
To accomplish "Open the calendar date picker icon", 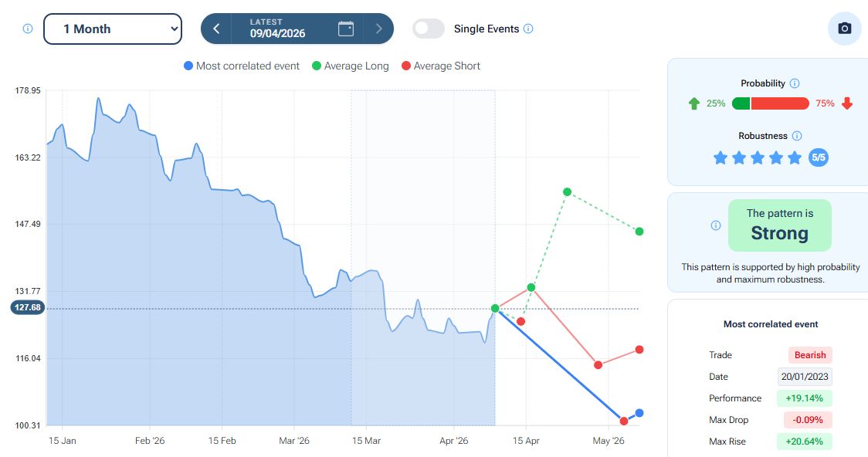I will click(x=346, y=29).
